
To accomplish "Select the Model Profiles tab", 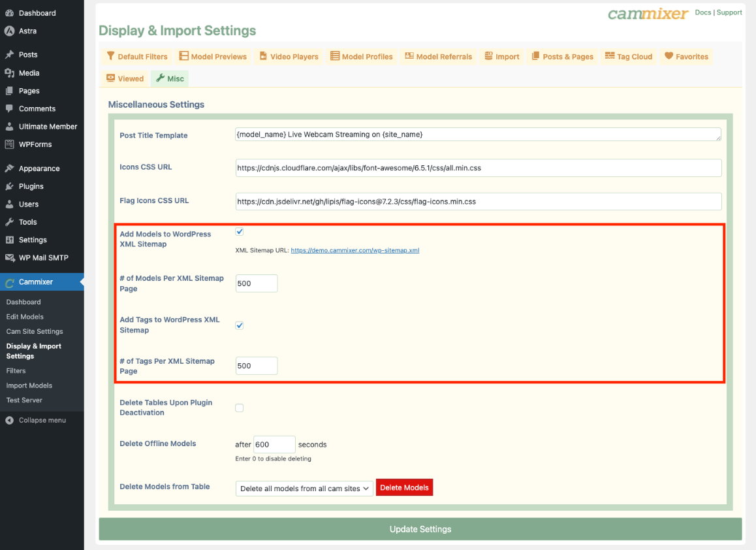I will coord(362,56).
